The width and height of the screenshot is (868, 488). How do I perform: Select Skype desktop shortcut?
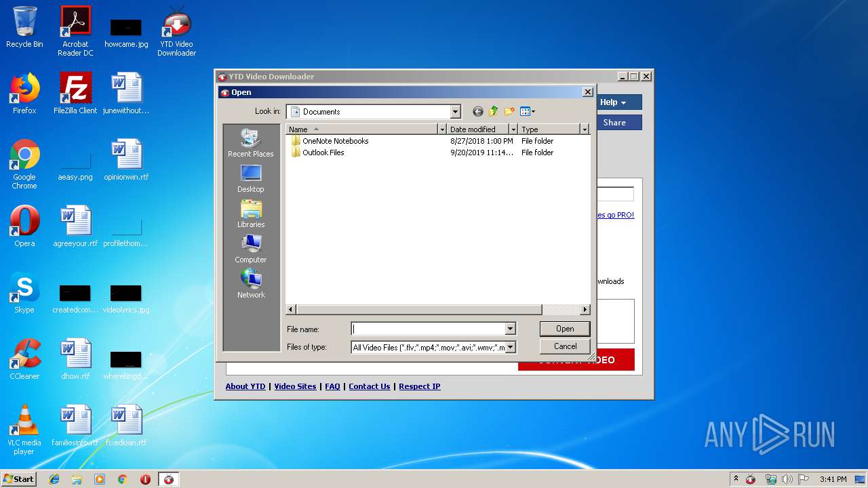[24, 293]
